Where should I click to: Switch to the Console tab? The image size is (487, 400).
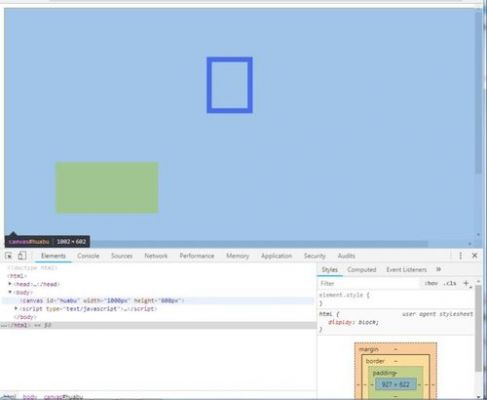tap(88, 256)
